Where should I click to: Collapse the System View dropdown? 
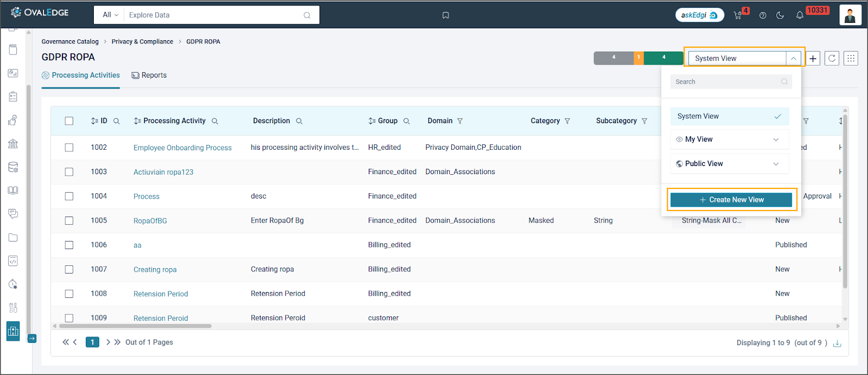pyautogui.click(x=793, y=58)
